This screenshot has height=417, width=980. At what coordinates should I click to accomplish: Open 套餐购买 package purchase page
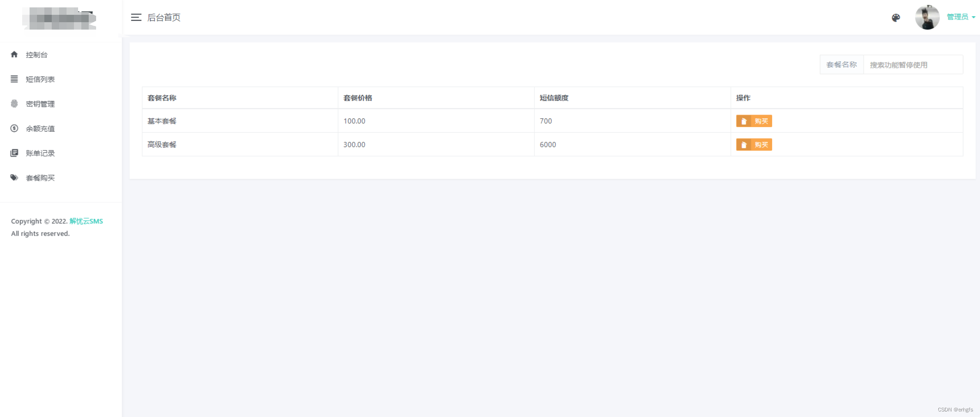[x=40, y=178]
